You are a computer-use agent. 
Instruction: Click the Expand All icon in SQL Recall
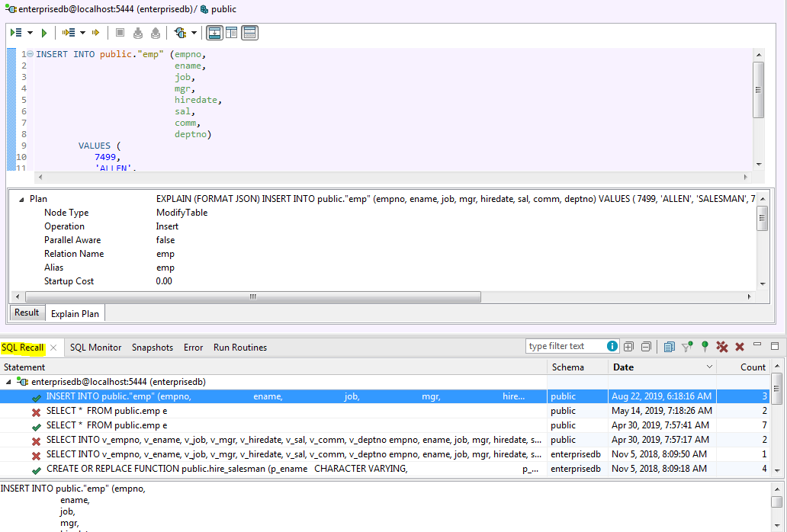point(628,347)
